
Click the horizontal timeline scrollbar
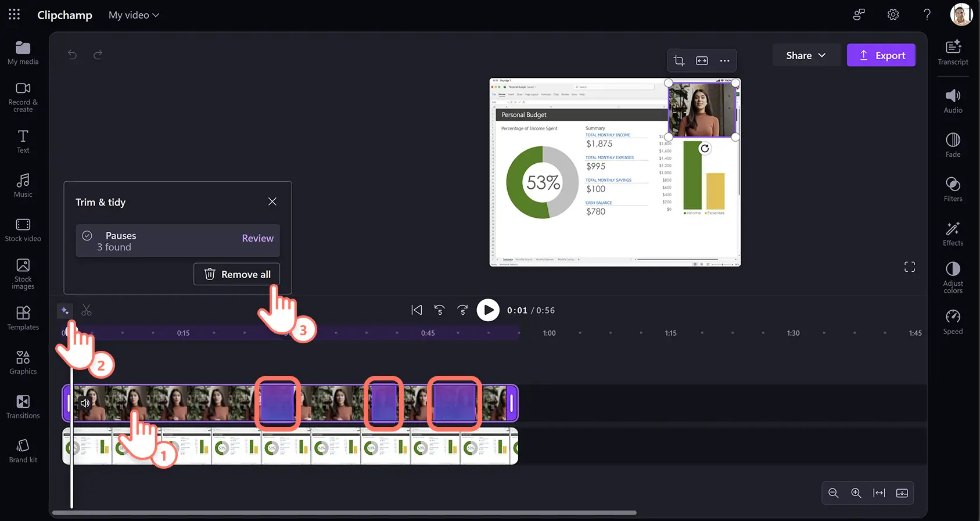point(344,513)
